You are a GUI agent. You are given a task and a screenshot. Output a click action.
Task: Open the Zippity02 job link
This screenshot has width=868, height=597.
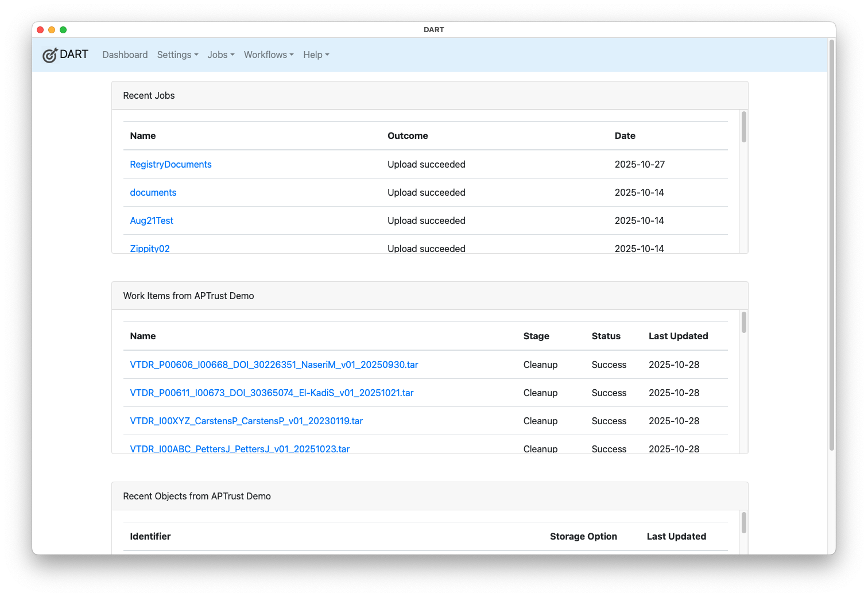pyautogui.click(x=150, y=249)
